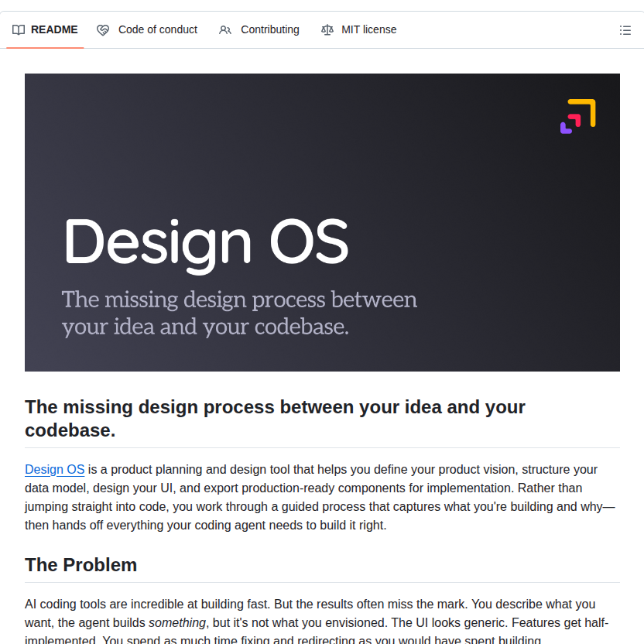
Task: Open the MIT license tab
Action: [369, 29]
